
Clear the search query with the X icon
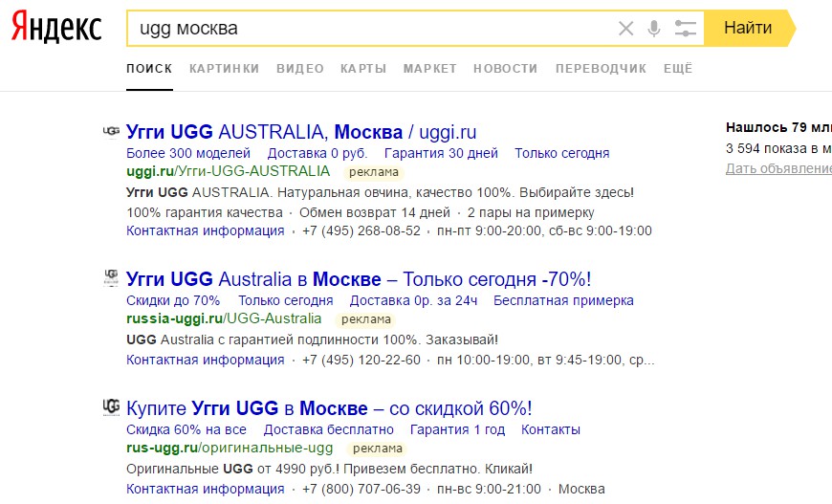click(626, 28)
